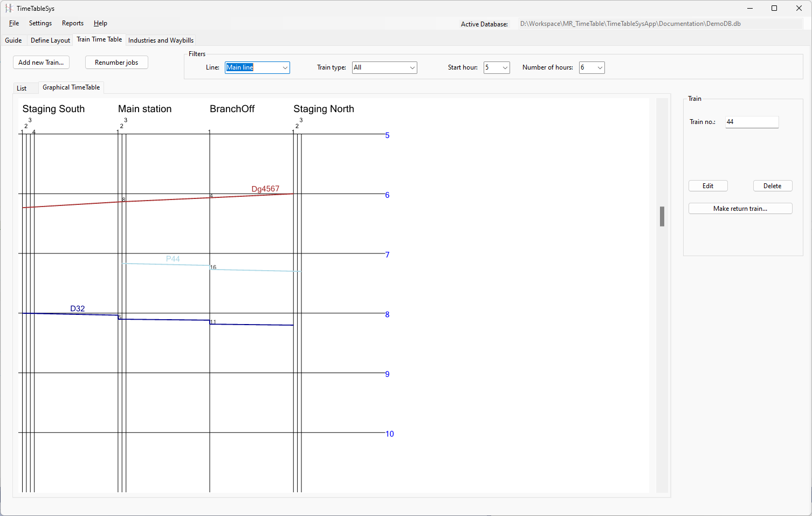The height and width of the screenshot is (516, 812).
Task: Switch to the Industries and Waybills tab
Action: click(x=161, y=40)
